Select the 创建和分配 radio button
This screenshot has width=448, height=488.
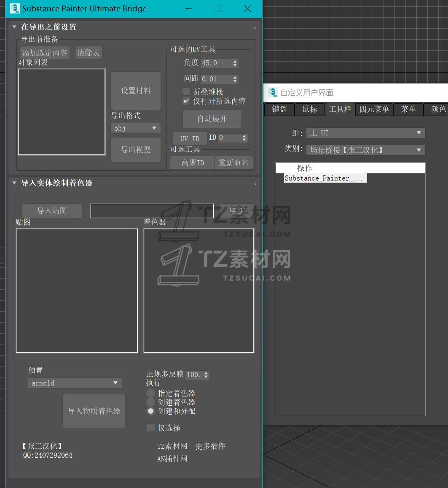point(150,411)
